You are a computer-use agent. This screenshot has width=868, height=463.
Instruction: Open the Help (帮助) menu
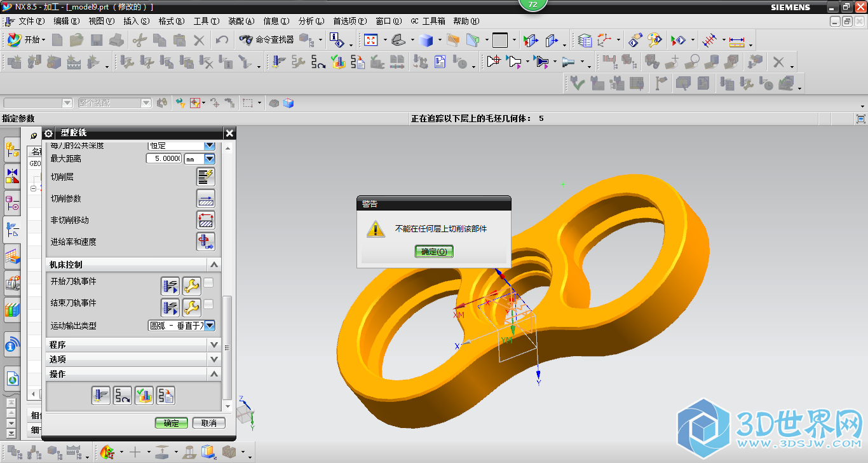point(466,21)
